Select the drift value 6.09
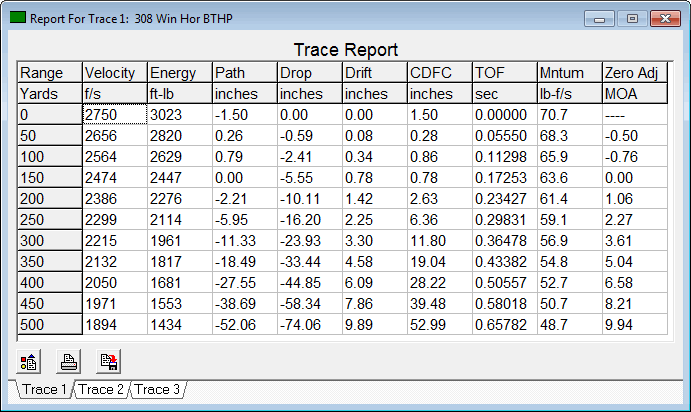The width and height of the screenshot is (691, 412). (x=375, y=283)
